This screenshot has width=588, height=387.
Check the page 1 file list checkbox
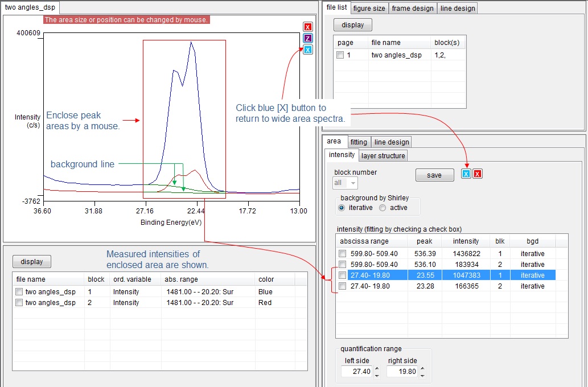tap(340, 55)
